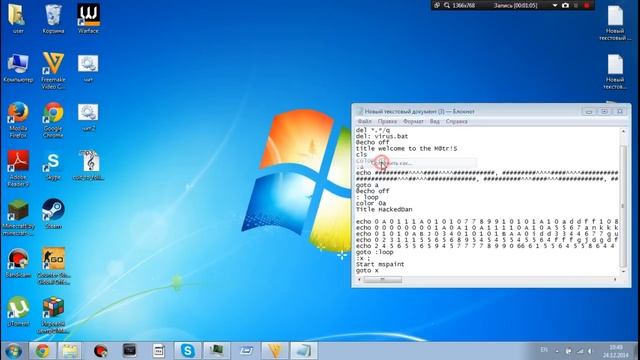Image resolution: width=640 pixels, height=360 pixels.
Task: Click the EN language indicator in tray
Action: pyautogui.click(x=544, y=350)
